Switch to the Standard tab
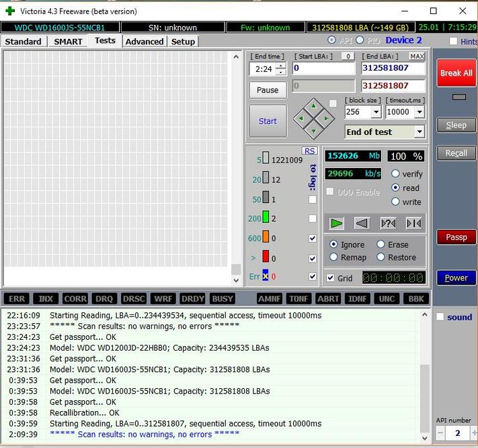 pos(23,42)
